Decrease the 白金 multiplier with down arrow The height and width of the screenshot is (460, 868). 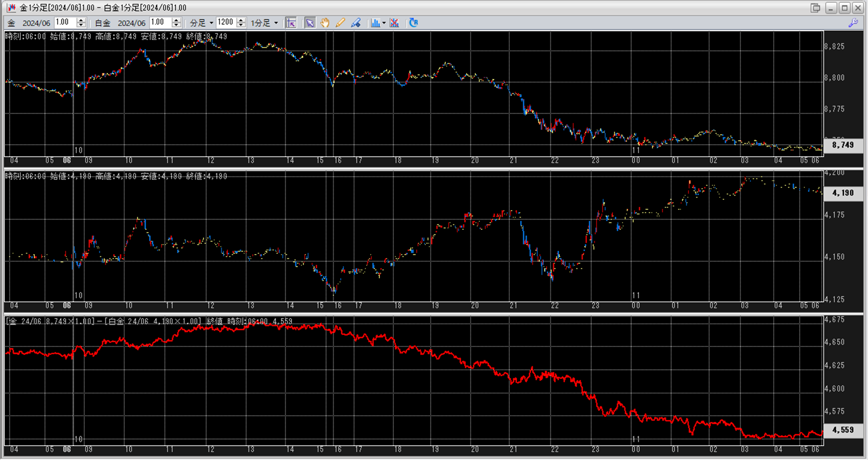pos(176,26)
